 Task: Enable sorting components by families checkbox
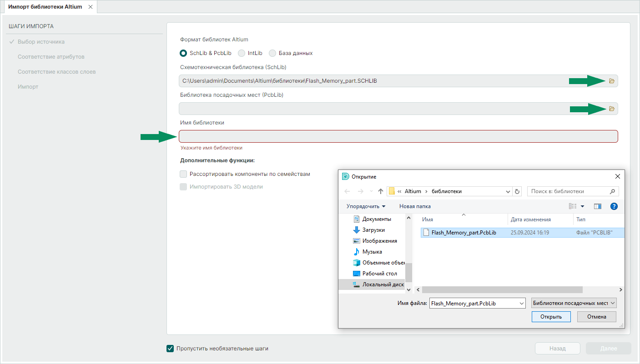pyautogui.click(x=183, y=174)
